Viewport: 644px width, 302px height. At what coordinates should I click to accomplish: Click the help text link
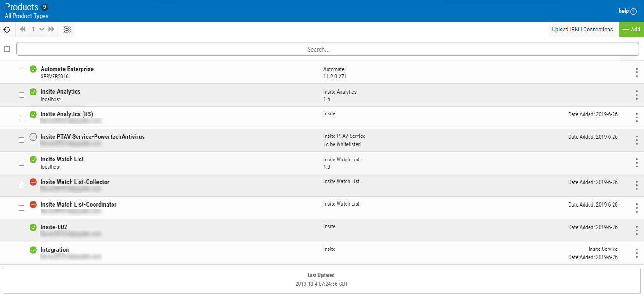click(624, 11)
